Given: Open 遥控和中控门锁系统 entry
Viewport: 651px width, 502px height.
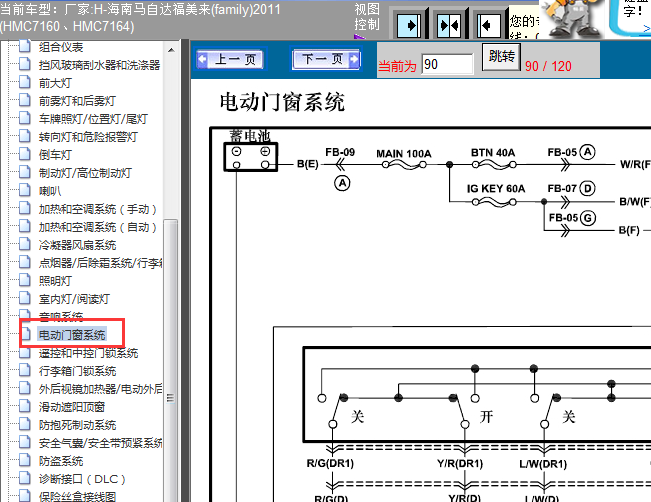Looking at the screenshot, I should (88, 353).
